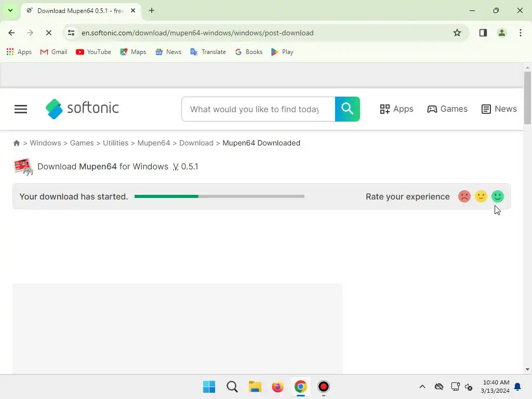Open taskbar Search
This screenshot has width=532, height=399.
[x=232, y=387]
